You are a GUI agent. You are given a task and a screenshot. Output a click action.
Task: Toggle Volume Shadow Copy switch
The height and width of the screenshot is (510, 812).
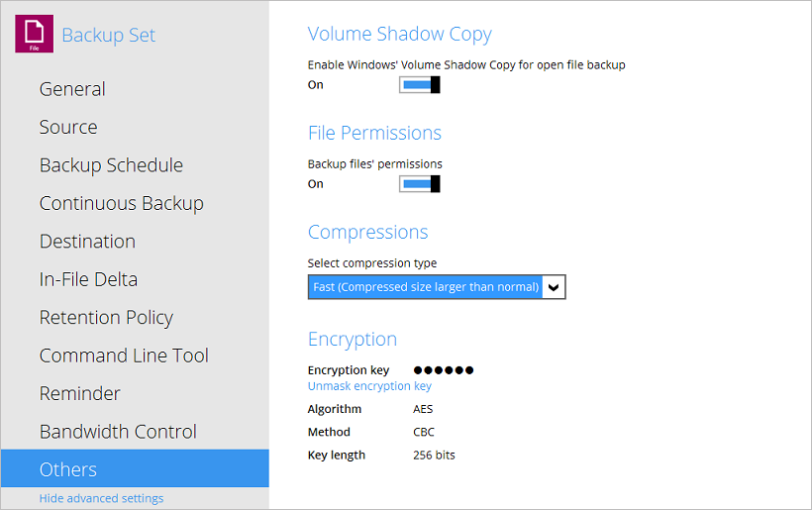pyautogui.click(x=419, y=85)
